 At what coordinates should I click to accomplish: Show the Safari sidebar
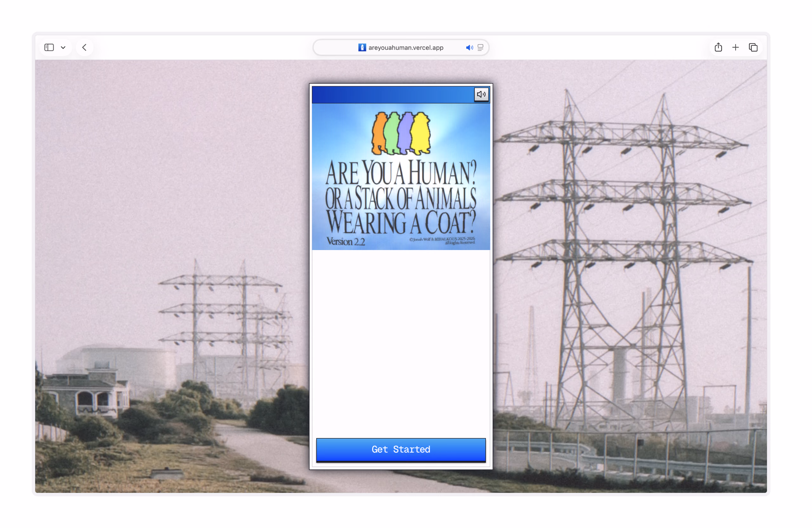49,48
